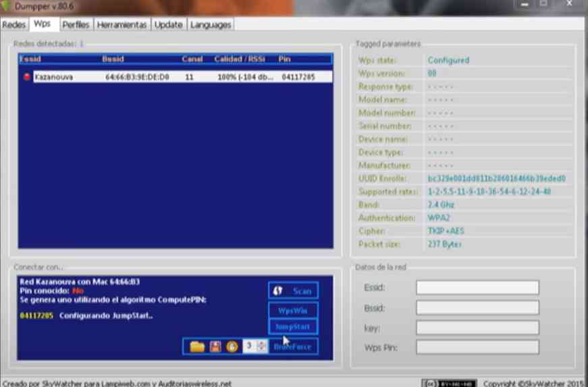Click the 2.4 GHz Band value
This screenshot has height=387, width=588.
tap(441, 205)
